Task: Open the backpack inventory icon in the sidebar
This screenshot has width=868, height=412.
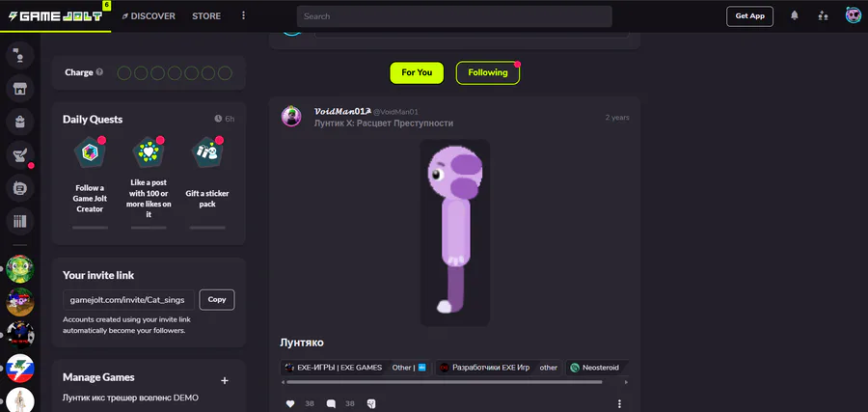Action: click(20, 122)
